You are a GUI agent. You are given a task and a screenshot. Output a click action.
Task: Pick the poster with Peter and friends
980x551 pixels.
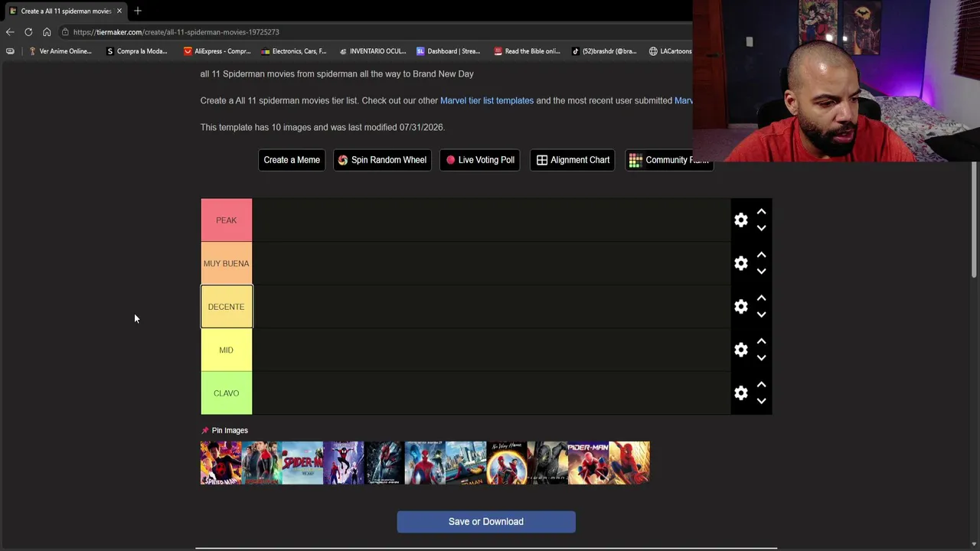[x=262, y=463]
